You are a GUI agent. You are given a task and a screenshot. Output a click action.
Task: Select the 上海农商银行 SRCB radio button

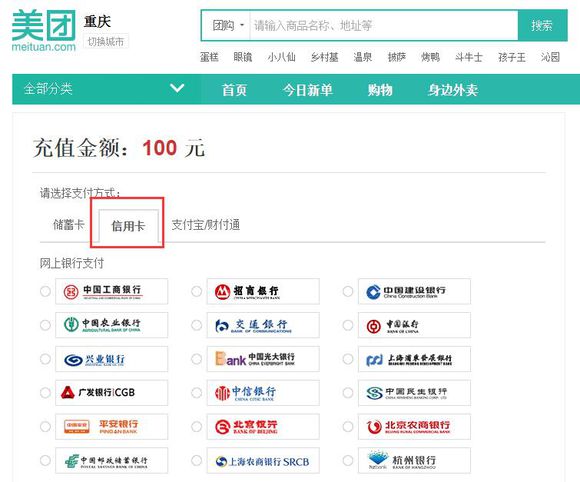(196, 461)
